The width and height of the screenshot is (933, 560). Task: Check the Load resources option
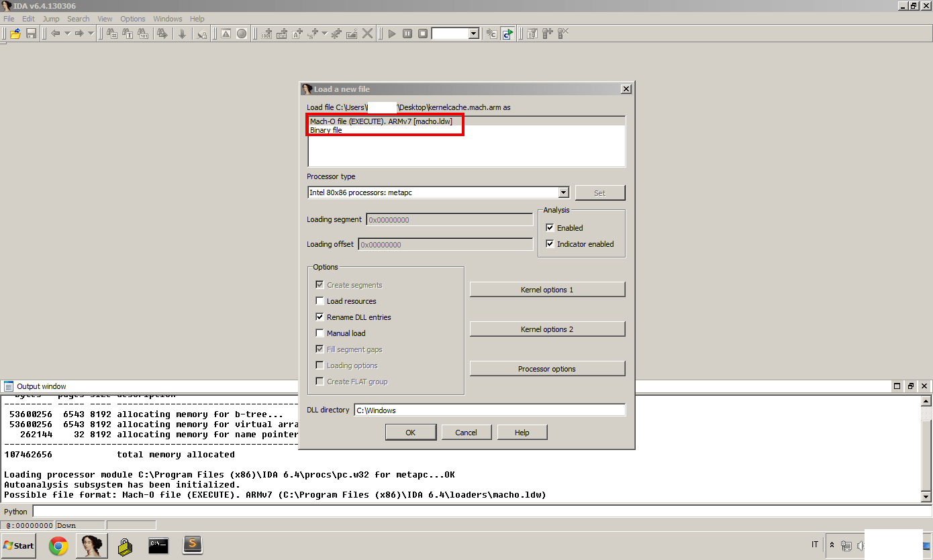pos(320,301)
